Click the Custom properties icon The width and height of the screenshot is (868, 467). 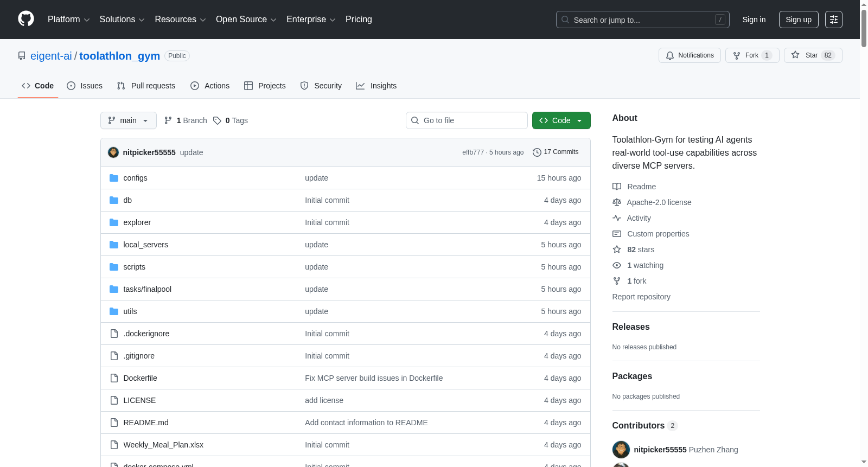[617, 234]
